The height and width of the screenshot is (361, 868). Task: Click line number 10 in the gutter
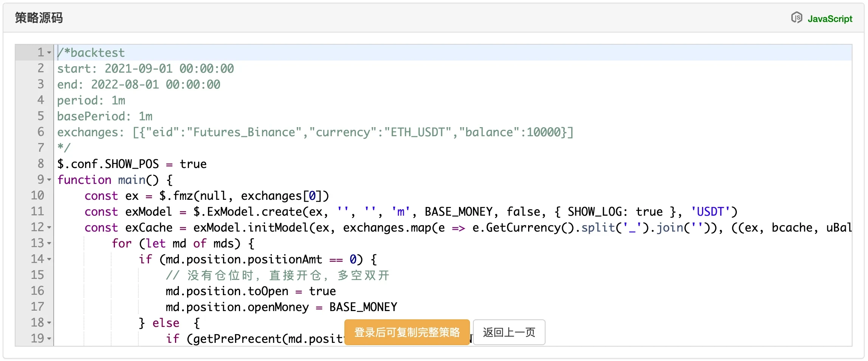click(37, 196)
